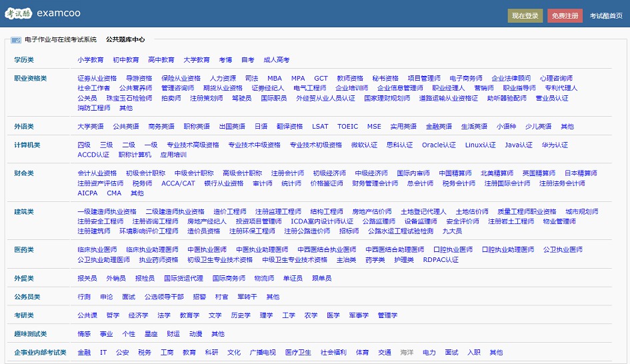Select the 申论 civil service link
Image resolution: width=630 pixels, height=364 pixels.
click(107, 297)
